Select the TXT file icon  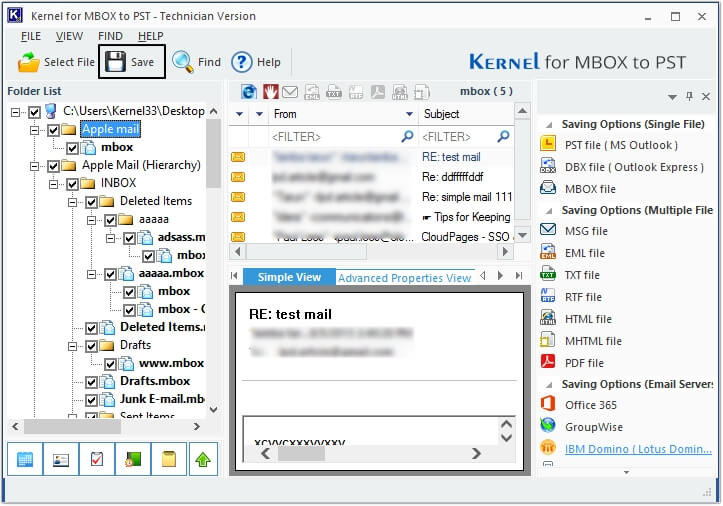tap(548, 274)
